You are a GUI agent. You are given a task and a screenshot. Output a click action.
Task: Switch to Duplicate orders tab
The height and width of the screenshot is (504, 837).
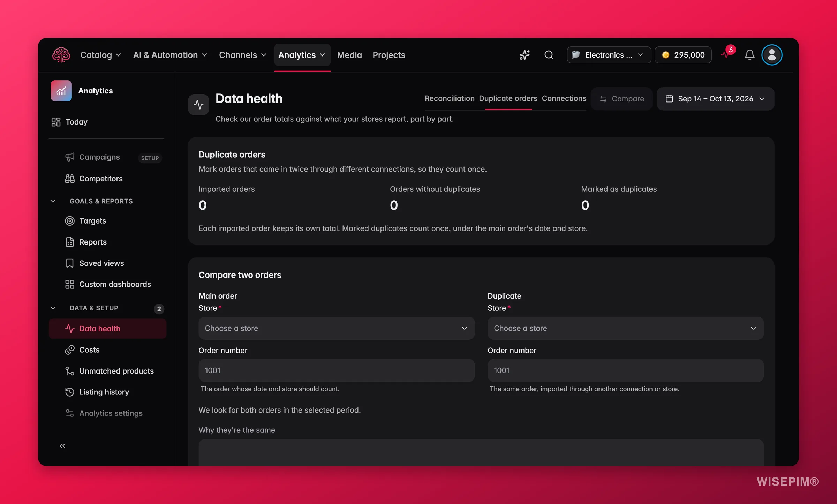pyautogui.click(x=508, y=99)
